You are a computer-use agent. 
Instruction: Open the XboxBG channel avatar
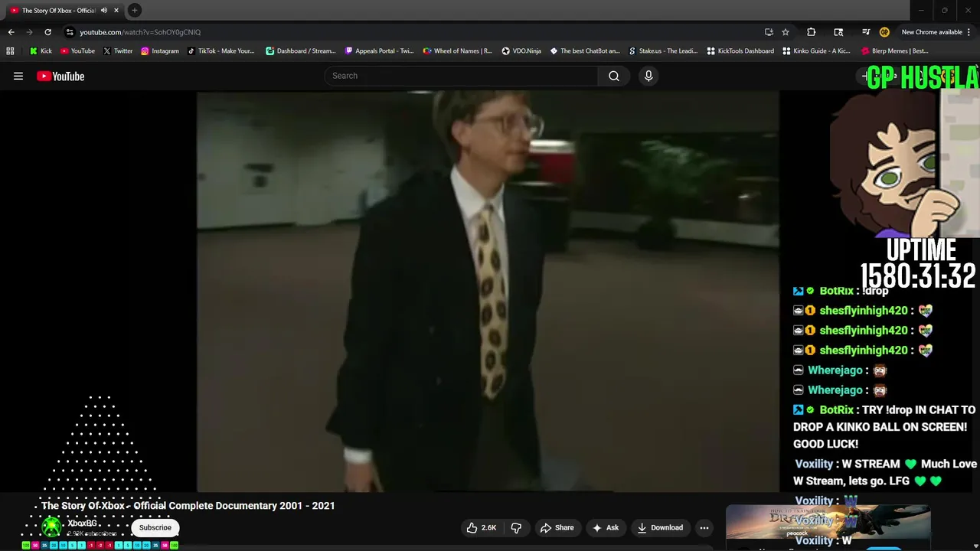pos(52,527)
